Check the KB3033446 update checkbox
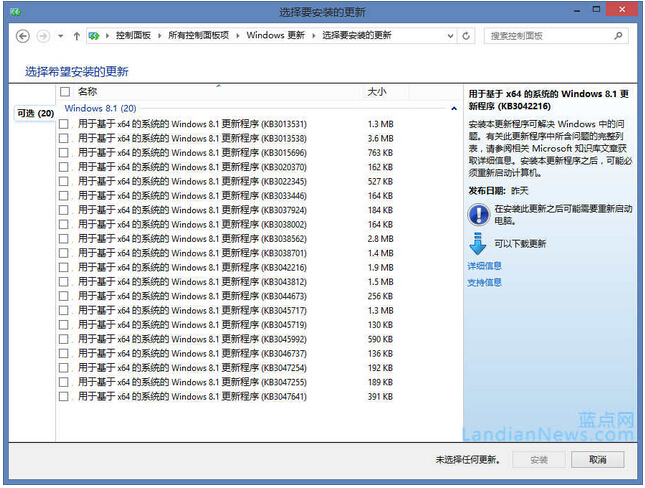 [x=64, y=195]
